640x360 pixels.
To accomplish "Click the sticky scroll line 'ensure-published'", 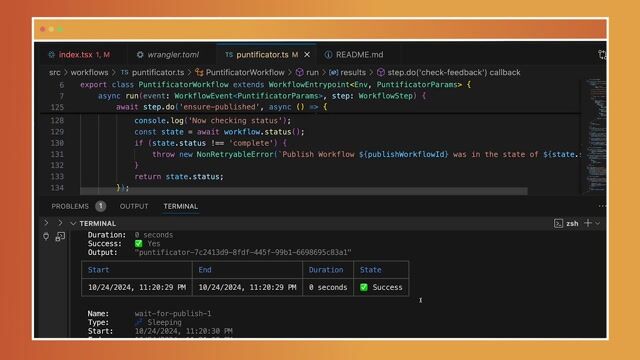I will point(222,107).
